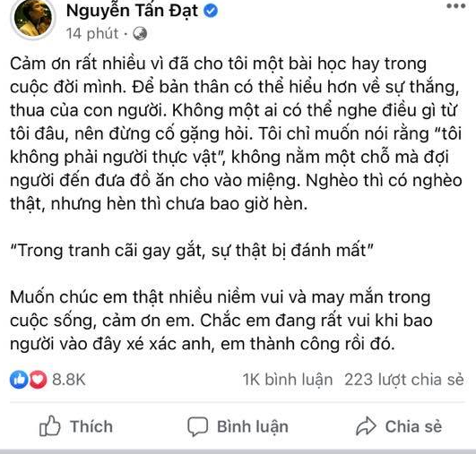
Task: Open Nguyễn Tấn Đạt's profile picture
Action: (x=33, y=19)
